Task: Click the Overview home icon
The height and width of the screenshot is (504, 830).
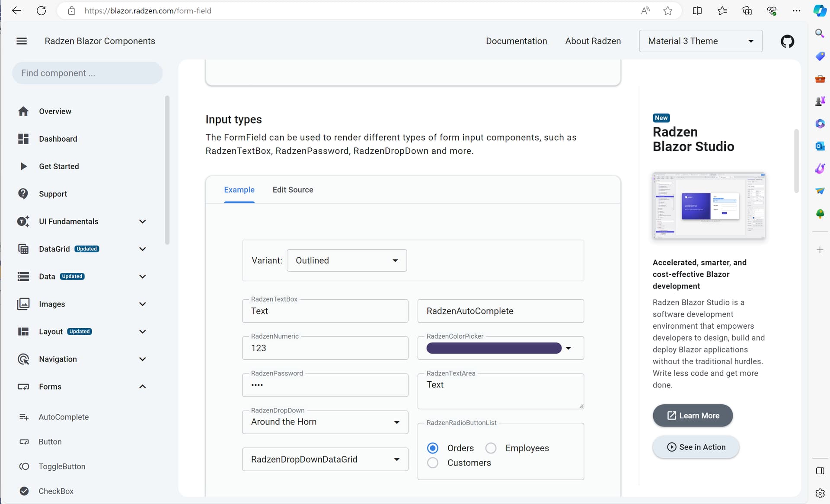Action: coord(23,111)
